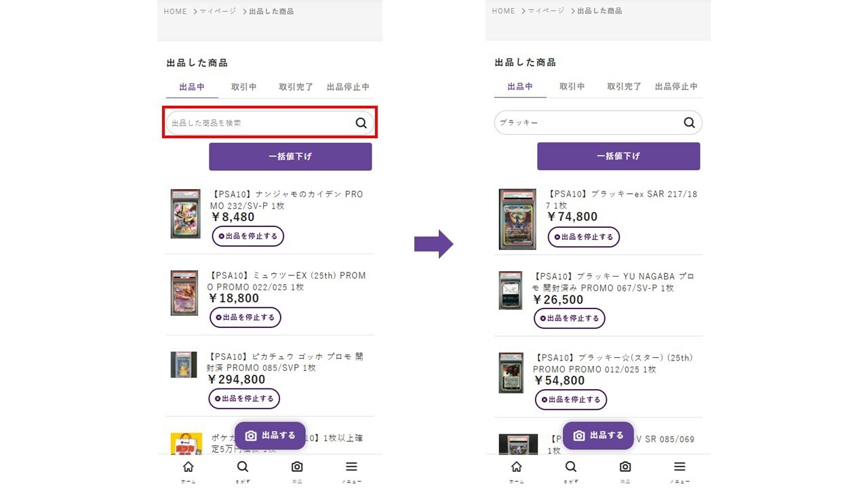Open 取引完了 tab in the left panel
The width and height of the screenshot is (868, 488).
tap(296, 87)
